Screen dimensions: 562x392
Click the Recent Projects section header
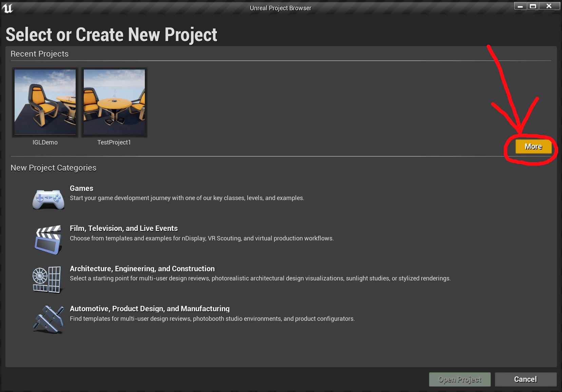click(x=39, y=54)
